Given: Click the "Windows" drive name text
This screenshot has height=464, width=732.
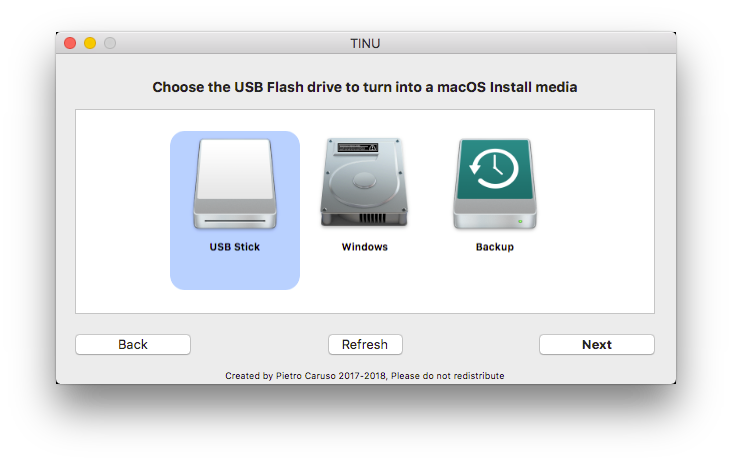Looking at the screenshot, I should tap(364, 247).
